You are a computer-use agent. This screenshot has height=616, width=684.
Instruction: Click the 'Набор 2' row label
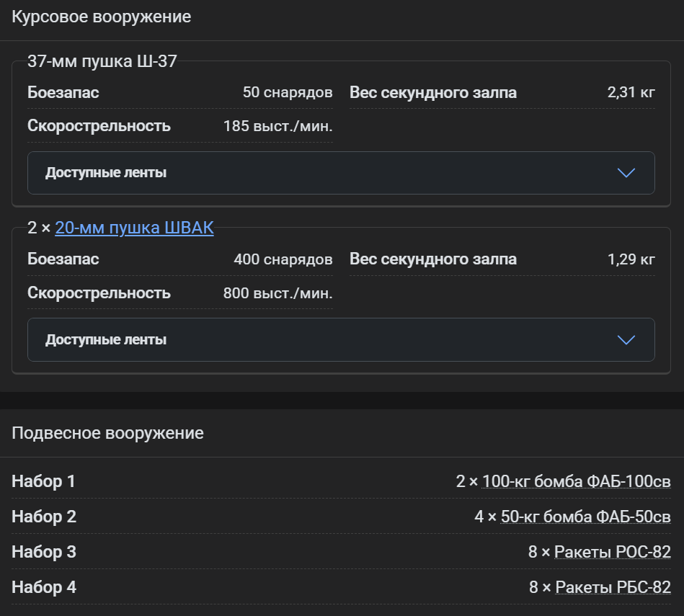43,517
